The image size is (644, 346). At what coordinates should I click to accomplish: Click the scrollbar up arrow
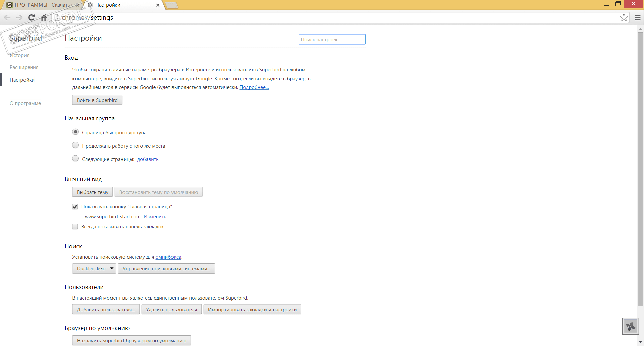(x=640, y=29)
